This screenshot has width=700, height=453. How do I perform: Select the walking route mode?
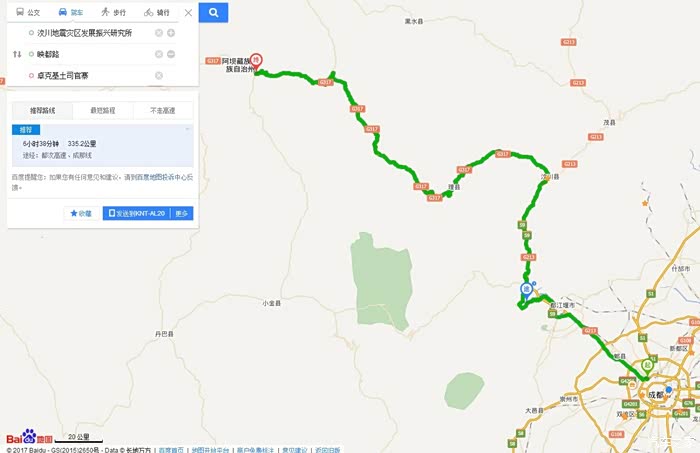[x=113, y=12]
